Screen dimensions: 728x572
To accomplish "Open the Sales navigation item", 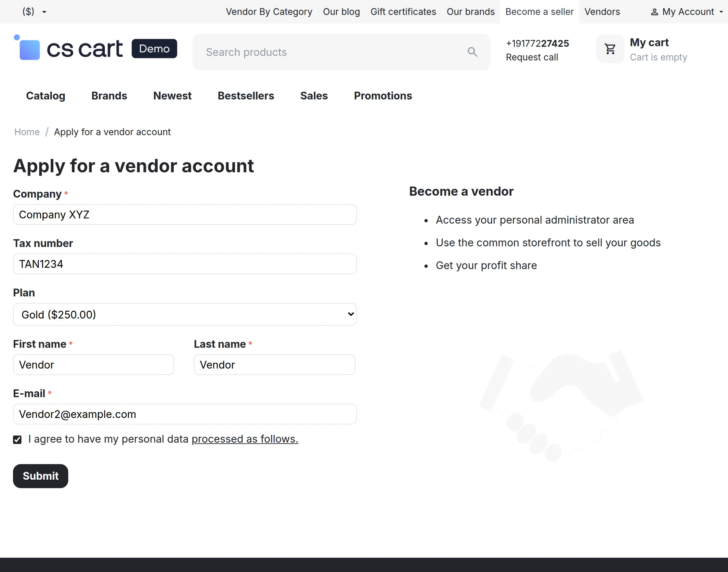I will click(314, 96).
